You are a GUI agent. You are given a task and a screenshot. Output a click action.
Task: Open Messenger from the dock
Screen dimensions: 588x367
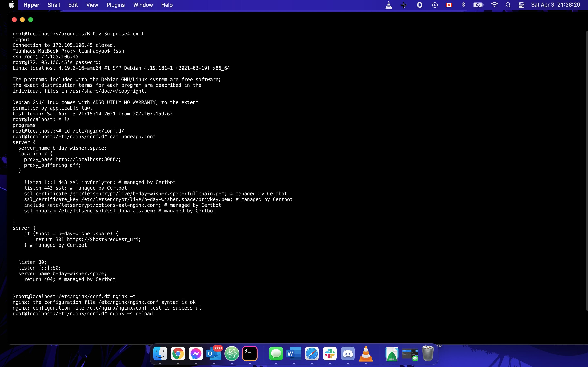(x=196, y=354)
